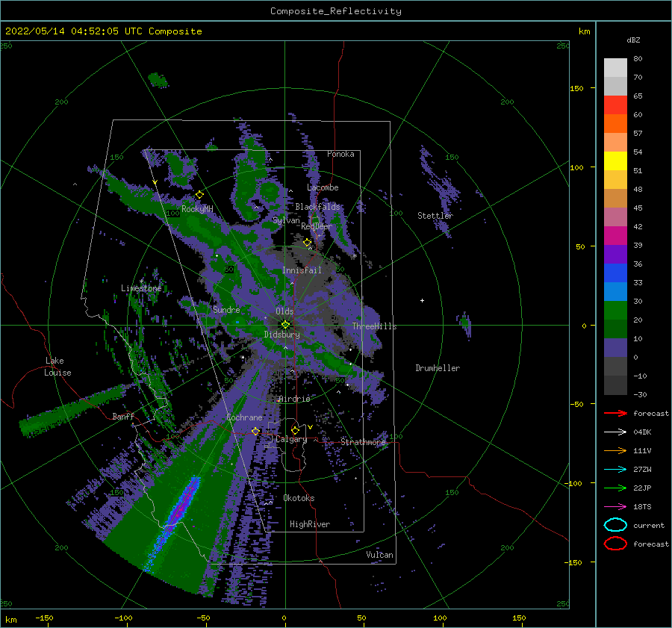672x628 pixels.
Task: Click the Sundre city label
Action: pos(226,309)
